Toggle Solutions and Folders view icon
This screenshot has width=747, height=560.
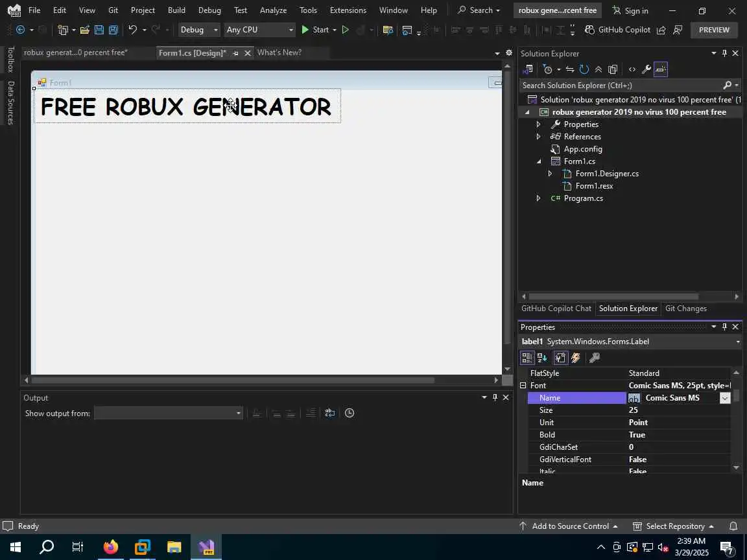tap(528, 69)
